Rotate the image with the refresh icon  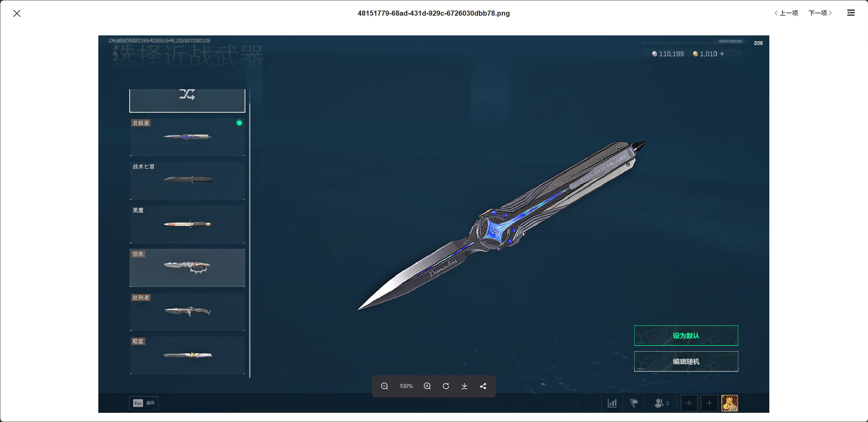tap(446, 386)
